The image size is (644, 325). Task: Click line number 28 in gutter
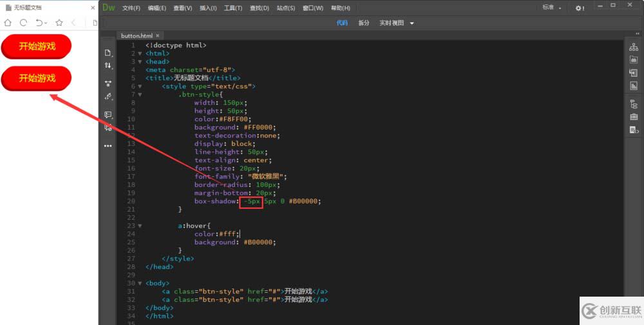click(x=131, y=266)
